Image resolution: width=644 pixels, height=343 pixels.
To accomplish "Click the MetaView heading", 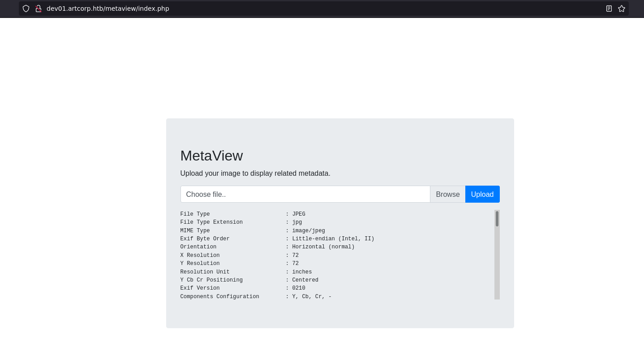I will (211, 156).
